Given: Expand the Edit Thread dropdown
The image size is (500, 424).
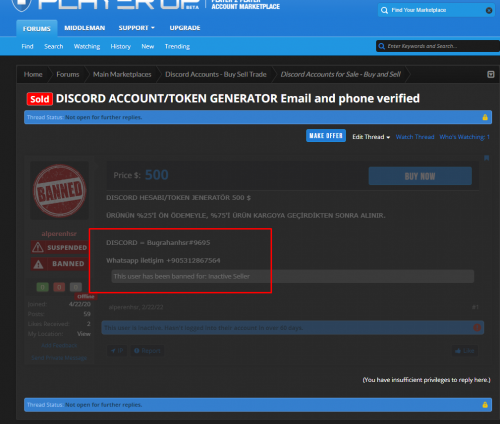Looking at the screenshot, I should (371, 137).
